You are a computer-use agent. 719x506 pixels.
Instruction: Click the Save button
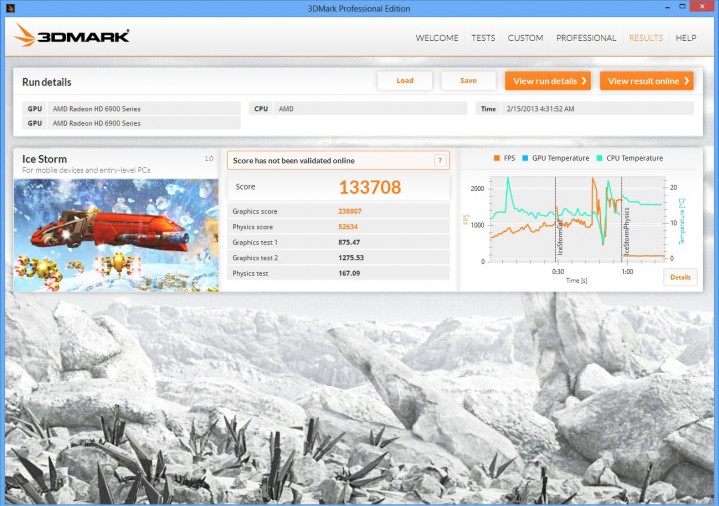coord(468,81)
